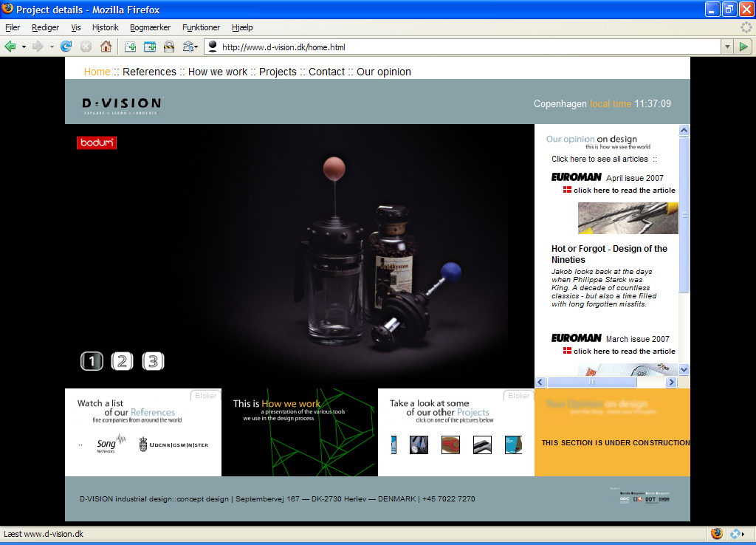The width and height of the screenshot is (756, 545).
Task: Click the green Go arrow button
Action: [743, 47]
